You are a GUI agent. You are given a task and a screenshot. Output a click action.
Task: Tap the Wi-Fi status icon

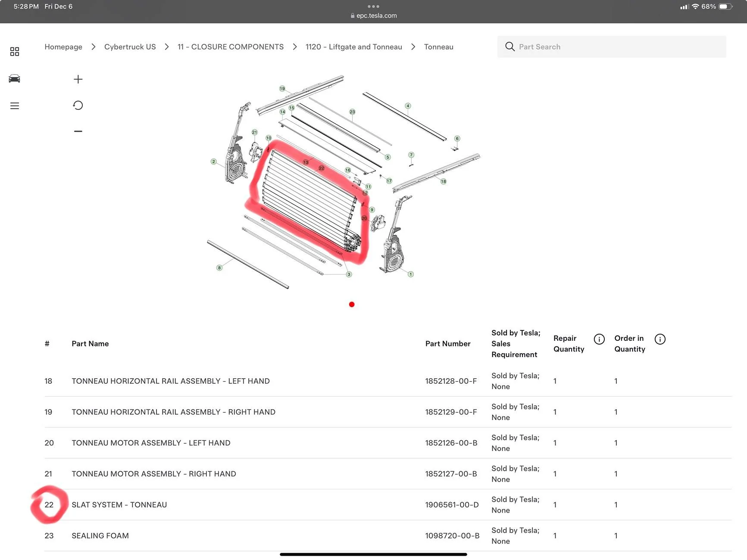coord(695,6)
